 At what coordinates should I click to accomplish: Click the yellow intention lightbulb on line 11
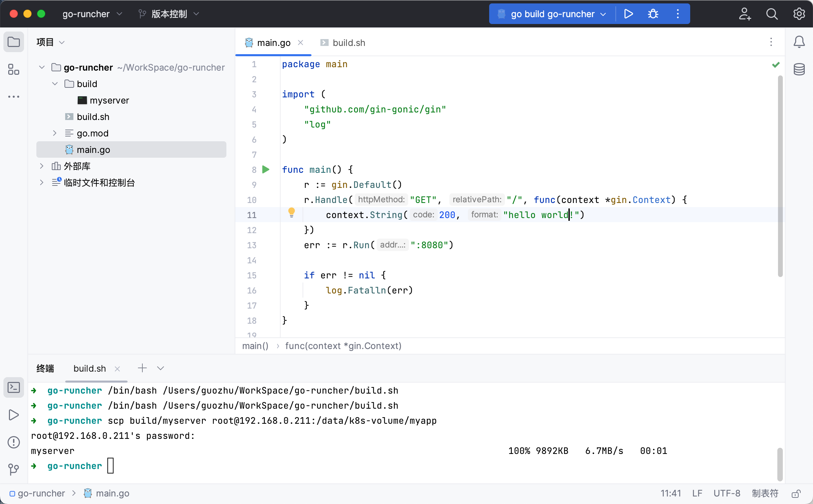pos(292,213)
